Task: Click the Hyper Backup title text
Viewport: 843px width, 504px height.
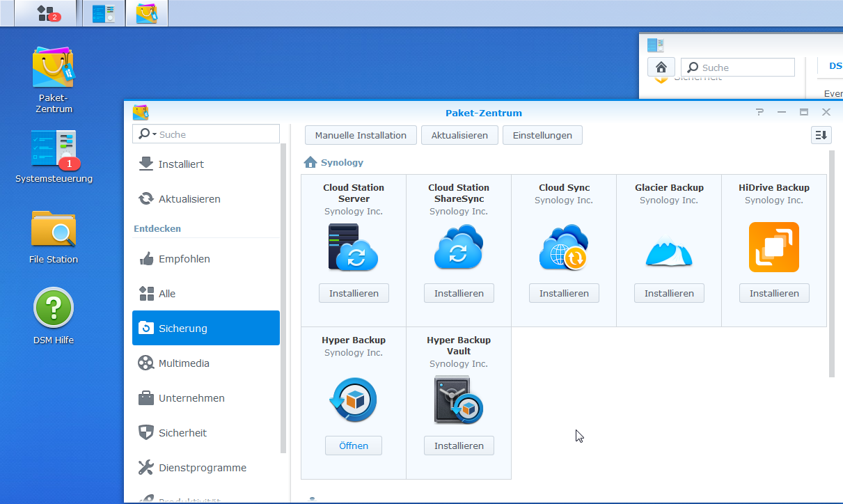Action: pyautogui.click(x=354, y=340)
